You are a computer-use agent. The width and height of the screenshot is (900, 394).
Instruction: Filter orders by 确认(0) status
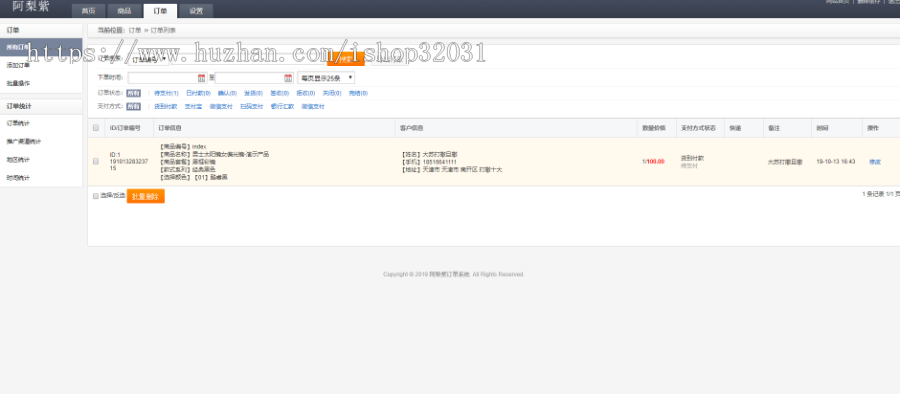click(x=227, y=93)
